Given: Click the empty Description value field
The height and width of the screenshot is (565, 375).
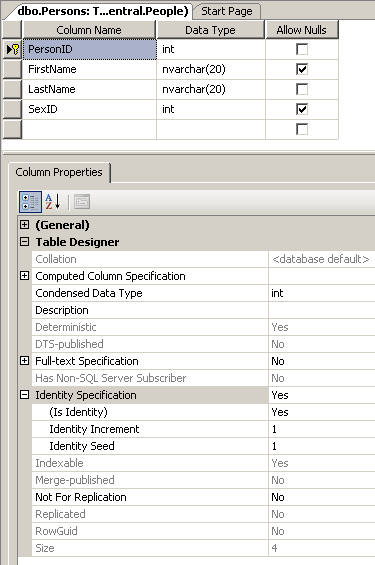Looking at the screenshot, I should [322, 310].
